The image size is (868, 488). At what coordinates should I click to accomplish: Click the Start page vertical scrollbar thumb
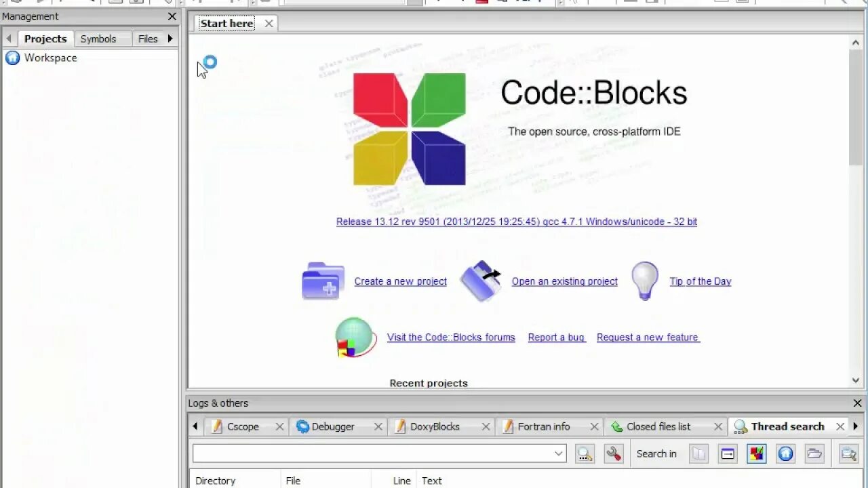856,107
